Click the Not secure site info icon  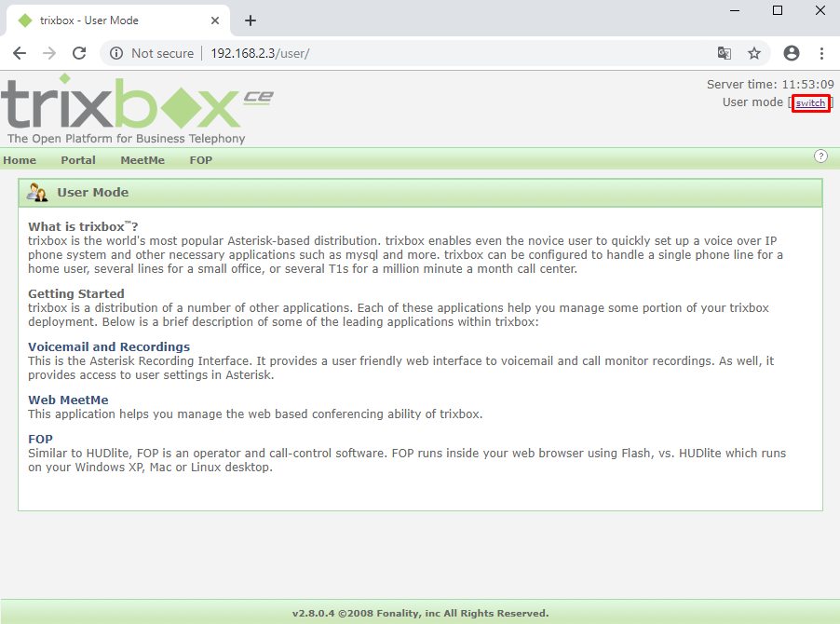click(116, 53)
